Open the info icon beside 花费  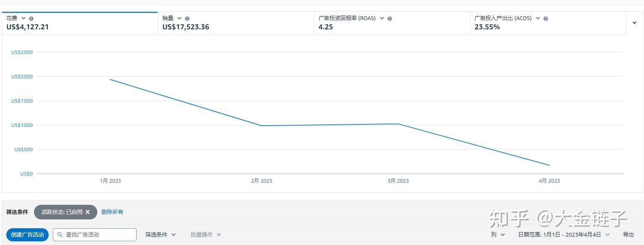tap(31, 18)
